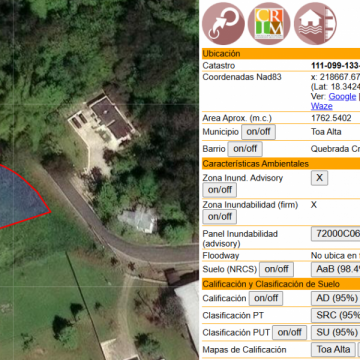This screenshot has width=360, height=360.
Task: Toggle Municipio layer on/off
Action: tap(258, 132)
